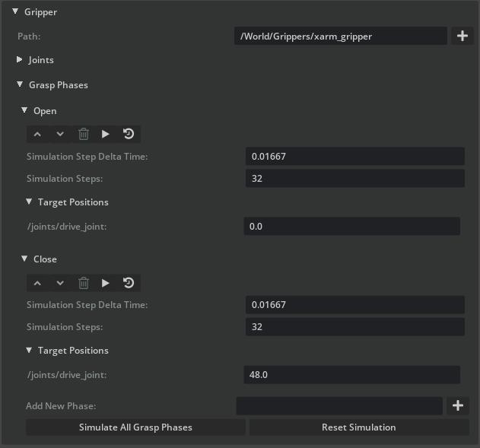Viewport: 480px width, 448px height.
Task: Click the plus icon beside gripper Path
Action: click(463, 36)
